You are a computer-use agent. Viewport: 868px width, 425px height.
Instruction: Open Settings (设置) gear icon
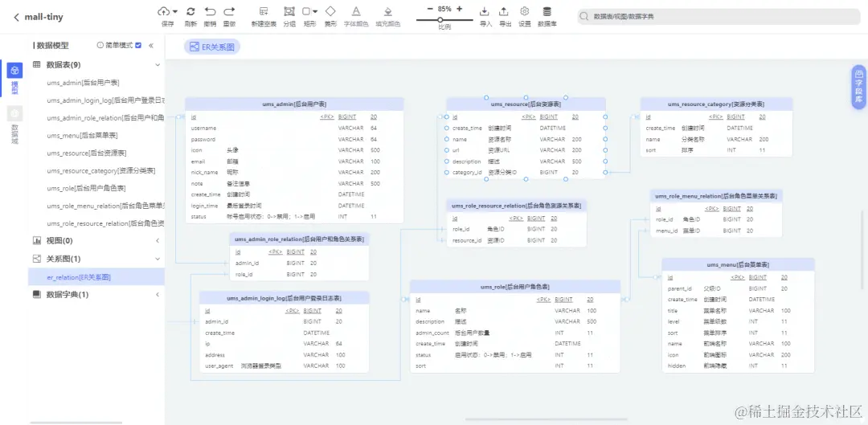coord(524,11)
